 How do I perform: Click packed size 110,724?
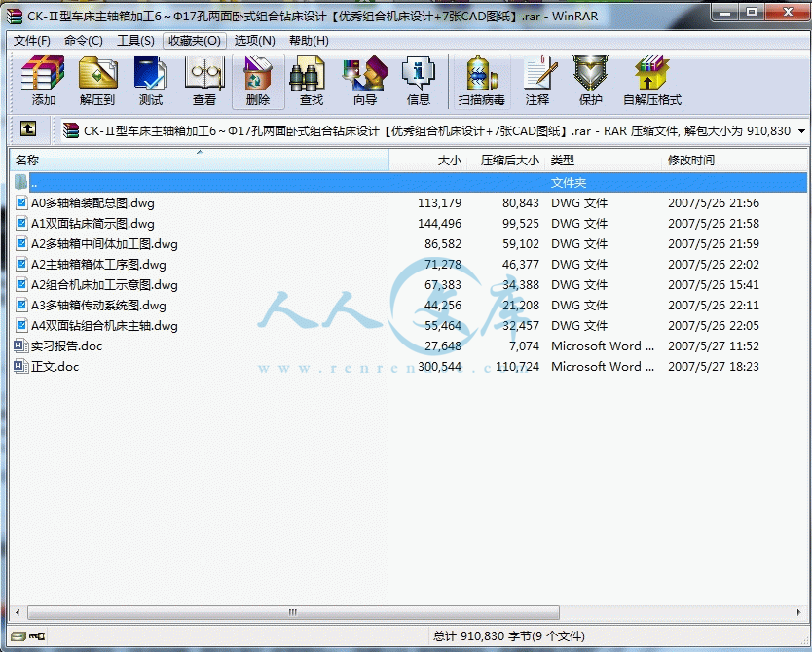coord(517,366)
